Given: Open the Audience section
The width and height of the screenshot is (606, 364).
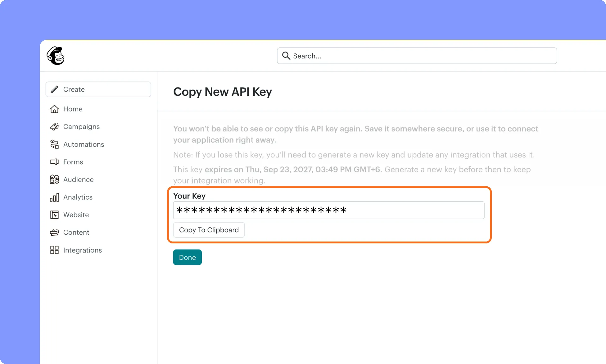Looking at the screenshot, I should (x=78, y=180).
